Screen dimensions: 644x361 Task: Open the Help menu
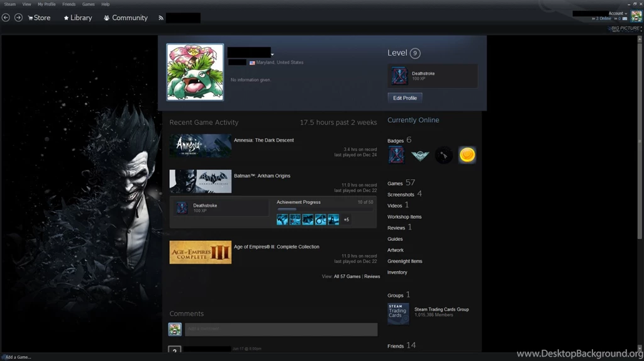(x=106, y=4)
